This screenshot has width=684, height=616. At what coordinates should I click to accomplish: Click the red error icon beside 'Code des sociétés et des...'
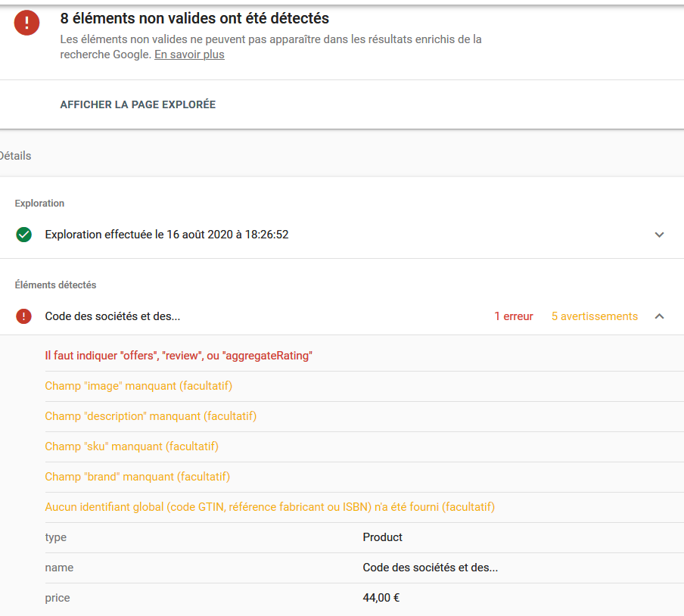click(x=24, y=316)
